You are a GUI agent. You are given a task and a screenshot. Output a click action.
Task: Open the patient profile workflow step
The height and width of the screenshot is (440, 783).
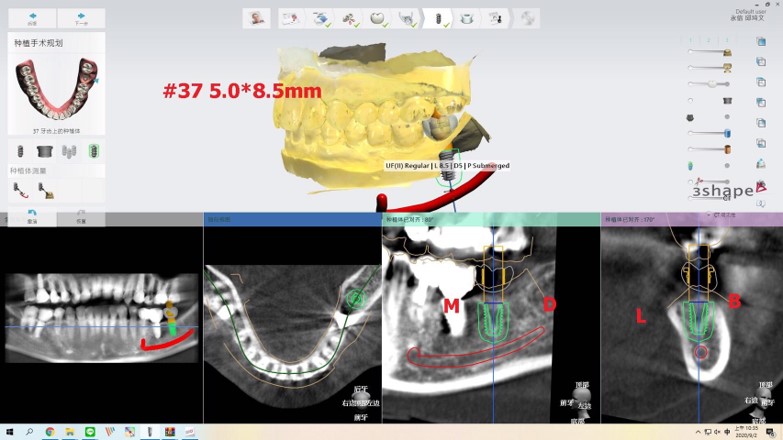pos(258,18)
